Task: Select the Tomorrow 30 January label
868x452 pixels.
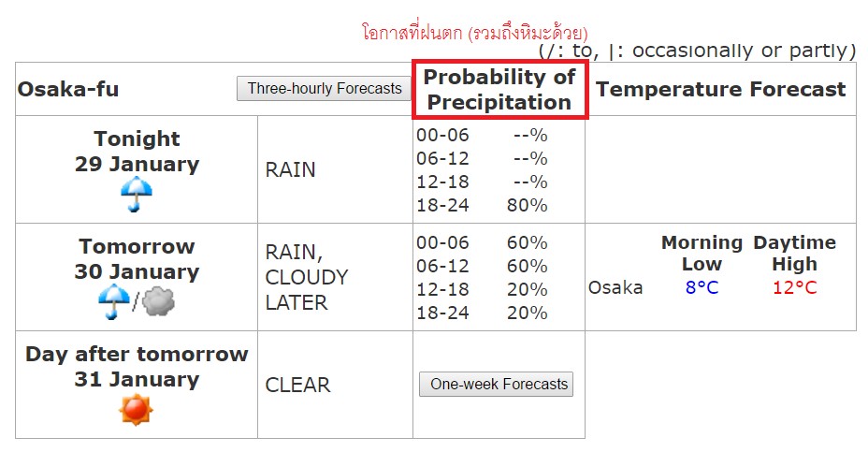Action: click(137, 258)
